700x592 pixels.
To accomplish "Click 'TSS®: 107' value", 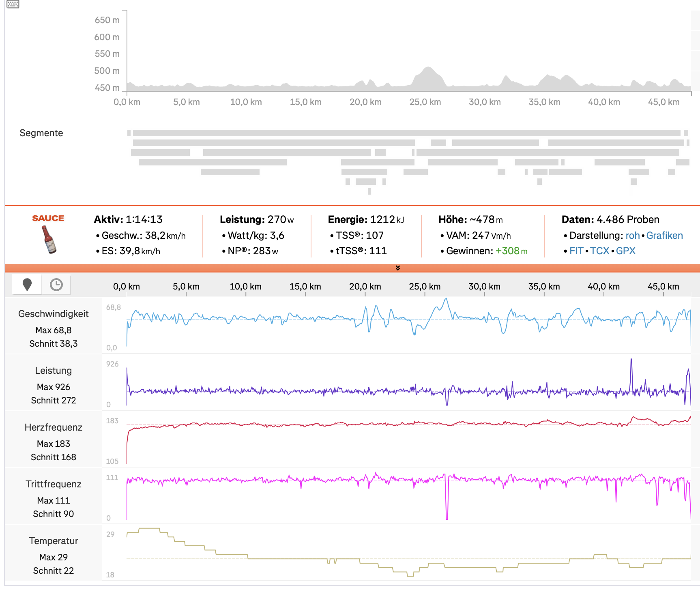I will pyautogui.click(x=360, y=236).
